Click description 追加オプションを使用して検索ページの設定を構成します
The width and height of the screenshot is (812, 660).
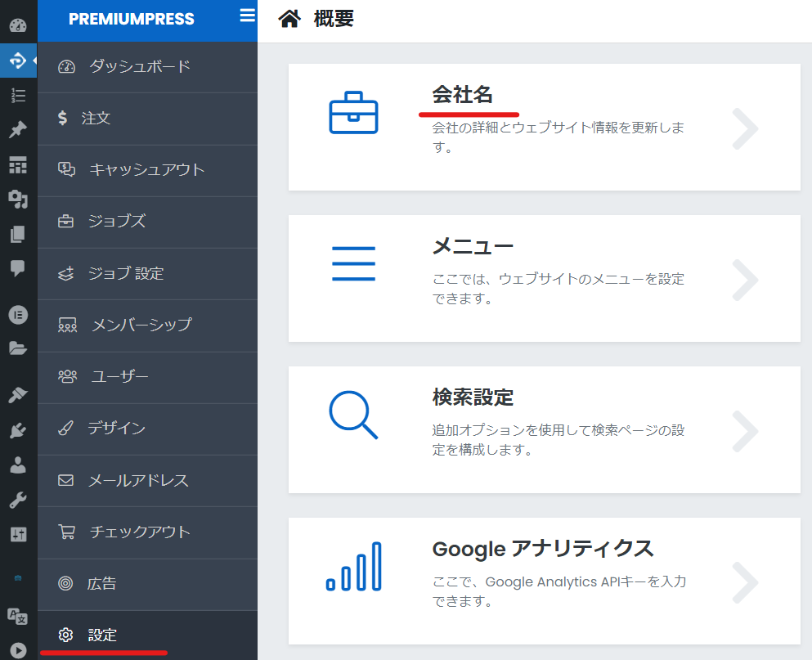click(x=559, y=440)
